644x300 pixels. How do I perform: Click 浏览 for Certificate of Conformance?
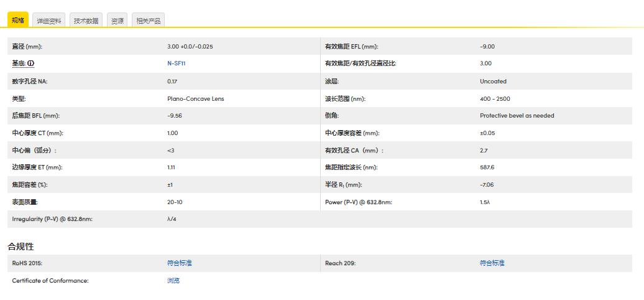point(173,281)
